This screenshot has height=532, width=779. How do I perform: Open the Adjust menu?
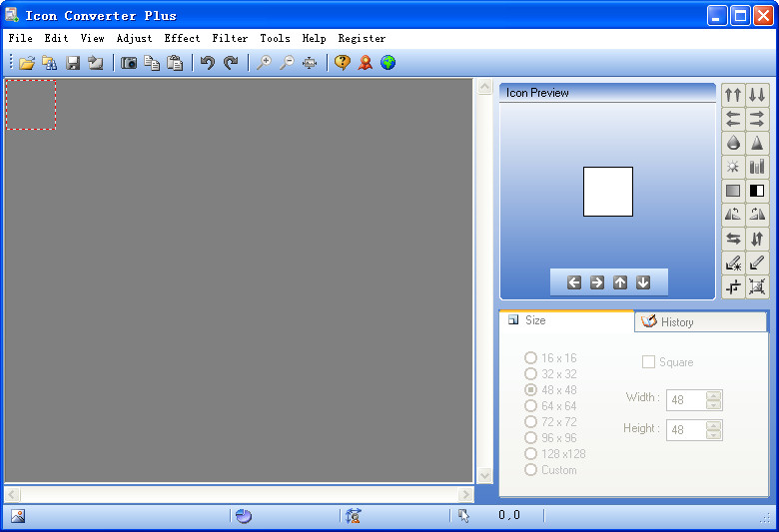click(134, 38)
